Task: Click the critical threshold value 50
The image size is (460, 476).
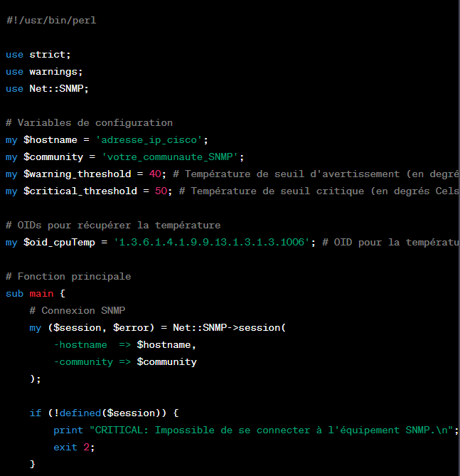Action: [161, 191]
